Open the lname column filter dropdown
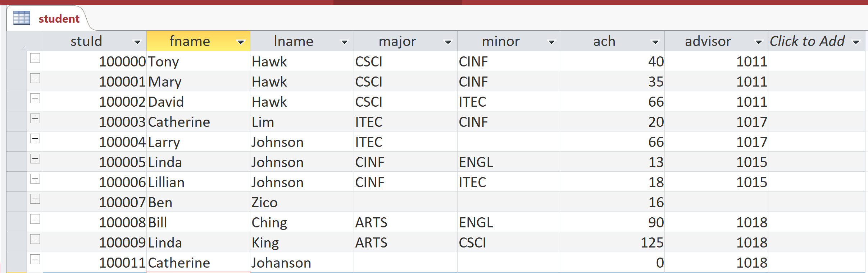Screen dimensions: 868x273 344,42
